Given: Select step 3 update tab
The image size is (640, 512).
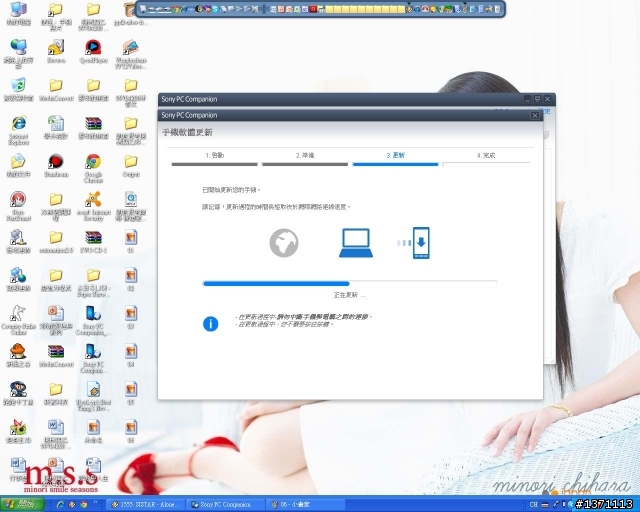Looking at the screenshot, I should (396, 159).
